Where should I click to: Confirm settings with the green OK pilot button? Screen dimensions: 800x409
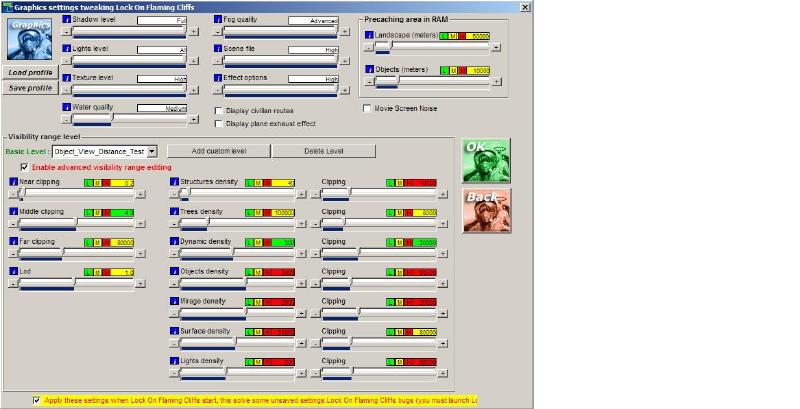click(486, 160)
